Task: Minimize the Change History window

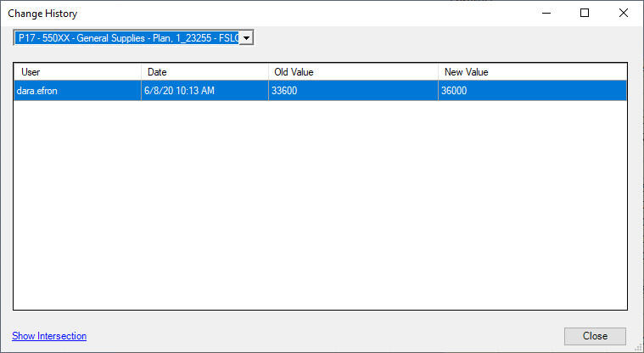Action: tap(546, 13)
